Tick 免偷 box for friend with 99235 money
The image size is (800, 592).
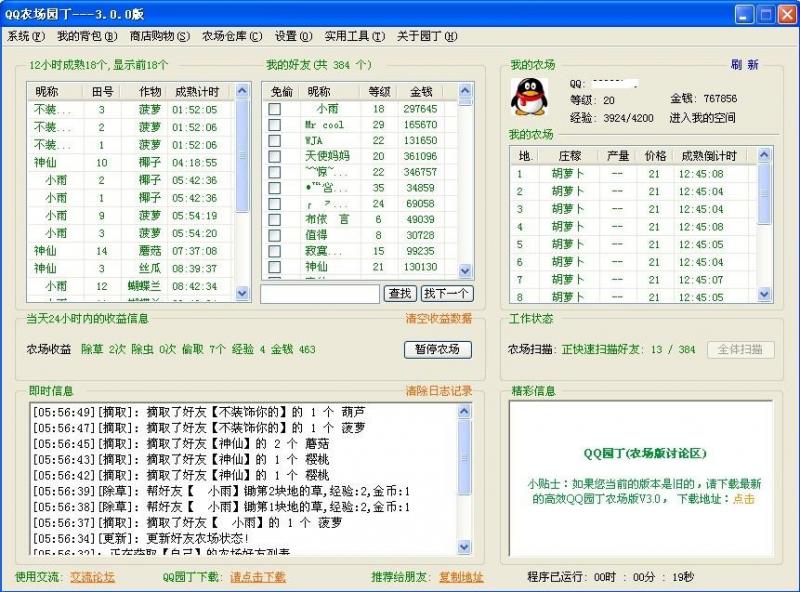coord(274,251)
